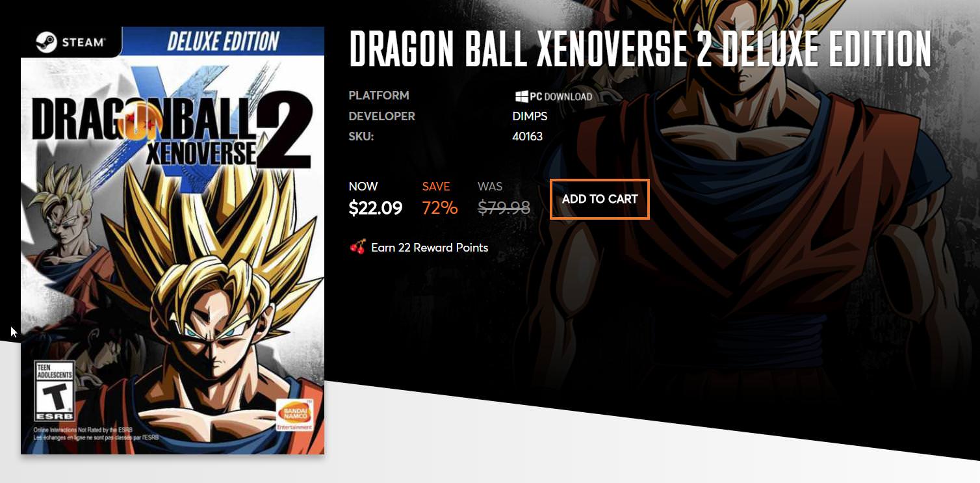Click the DIMPS developer name

click(530, 116)
